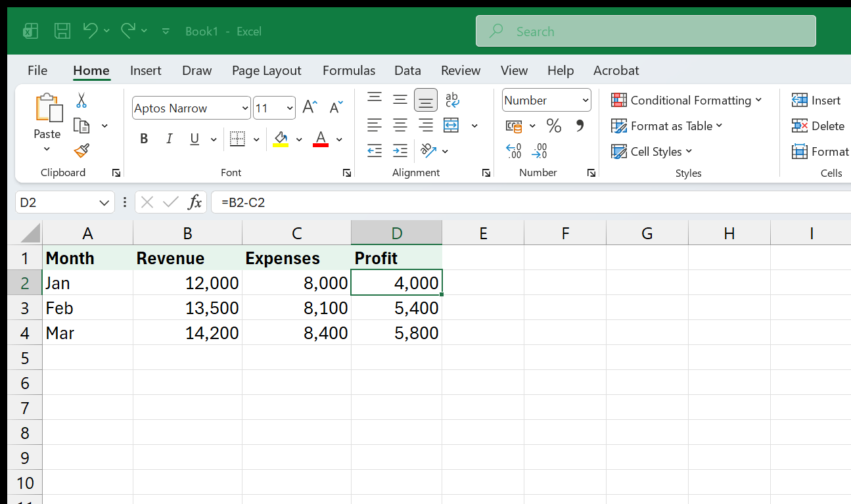Switch to the Review tab
Screen dimensions: 851x504
coord(461,70)
